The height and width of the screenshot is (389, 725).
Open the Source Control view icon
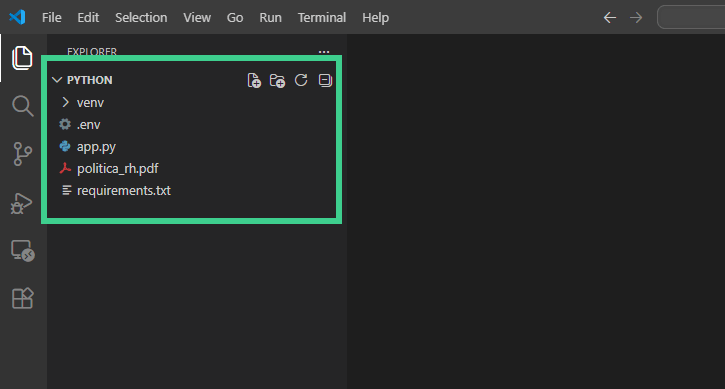point(22,154)
